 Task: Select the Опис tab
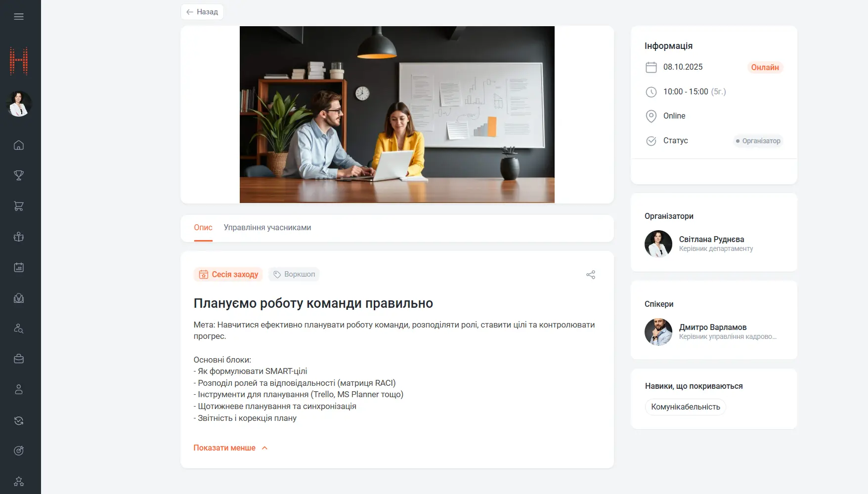(203, 228)
